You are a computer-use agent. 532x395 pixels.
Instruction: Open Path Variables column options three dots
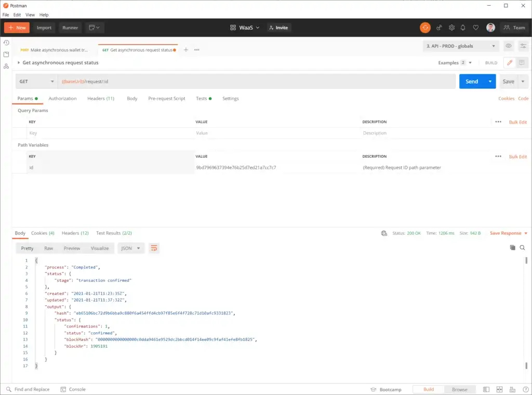pyautogui.click(x=498, y=156)
